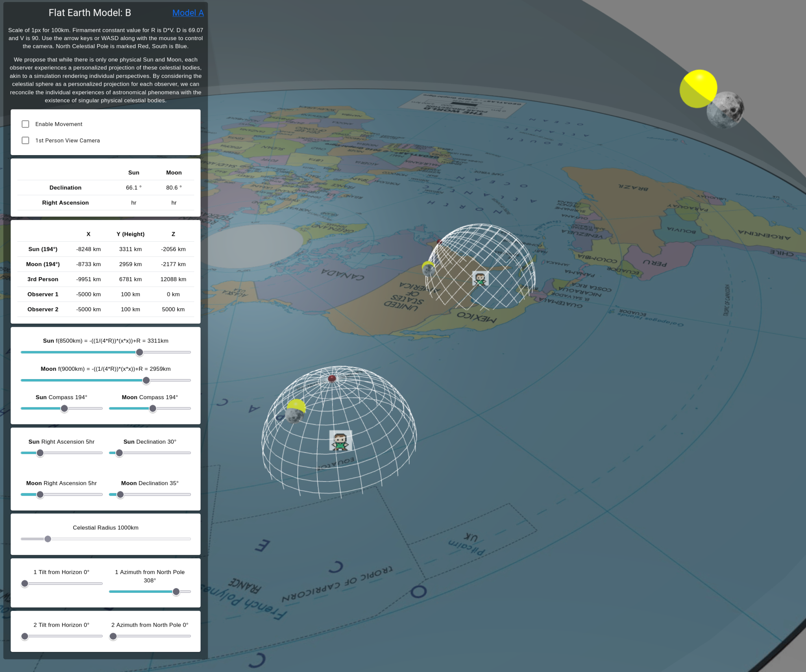This screenshot has width=806, height=672.
Task: Click the Observer 1 row in the coordinates table
Action: 105,294
